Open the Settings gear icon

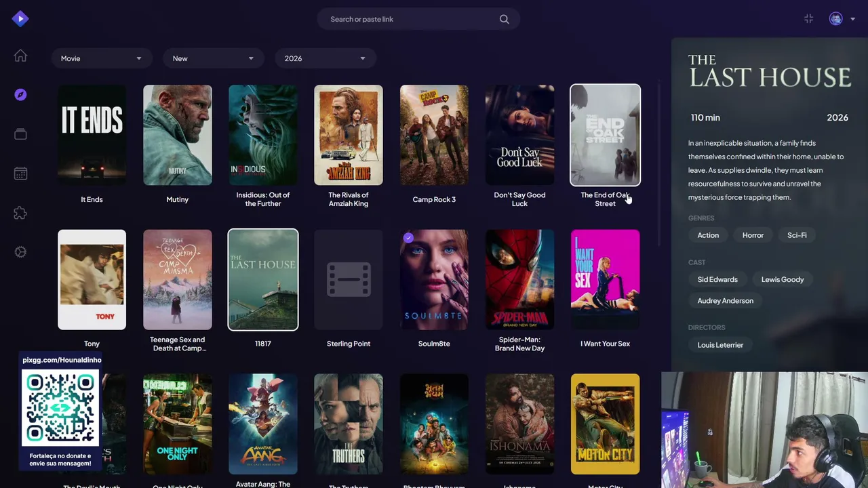pos(20,252)
